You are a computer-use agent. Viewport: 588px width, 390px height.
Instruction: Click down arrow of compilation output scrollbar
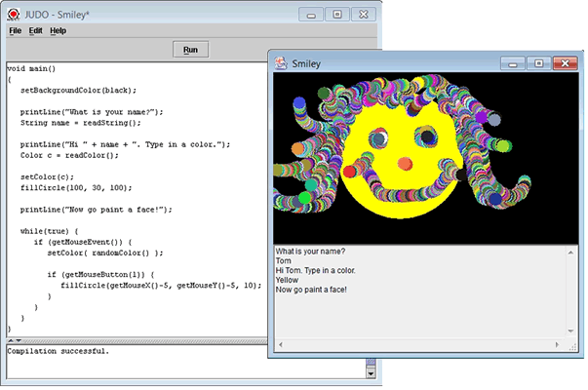coord(371,372)
